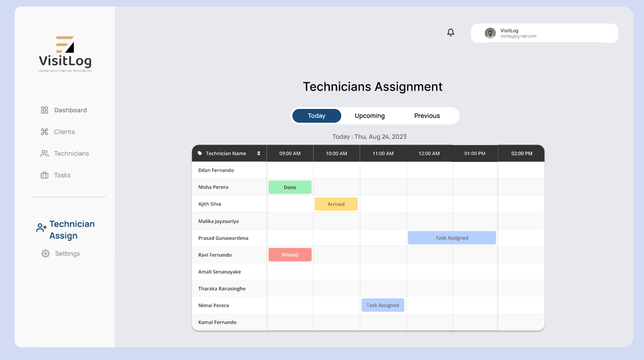
Task: Select technician Amali Senanayake
Action: [x=219, y=272]
